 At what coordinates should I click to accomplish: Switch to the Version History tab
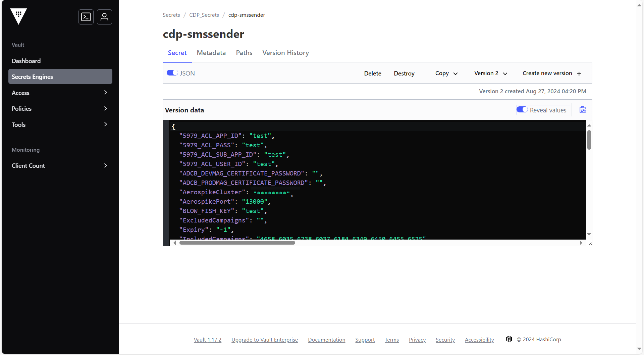coord(286,53)
